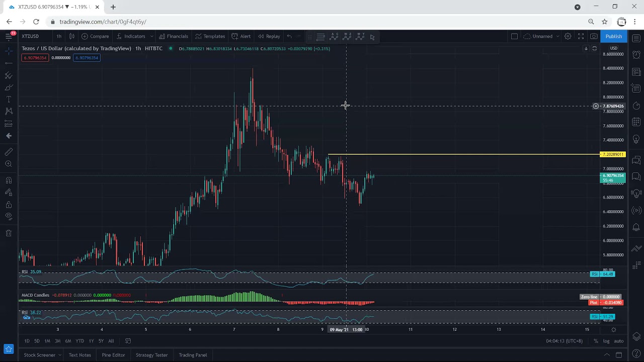Open the pitchfork/Gann tools
The image size is (644, 362).
(x=9, y=75)
